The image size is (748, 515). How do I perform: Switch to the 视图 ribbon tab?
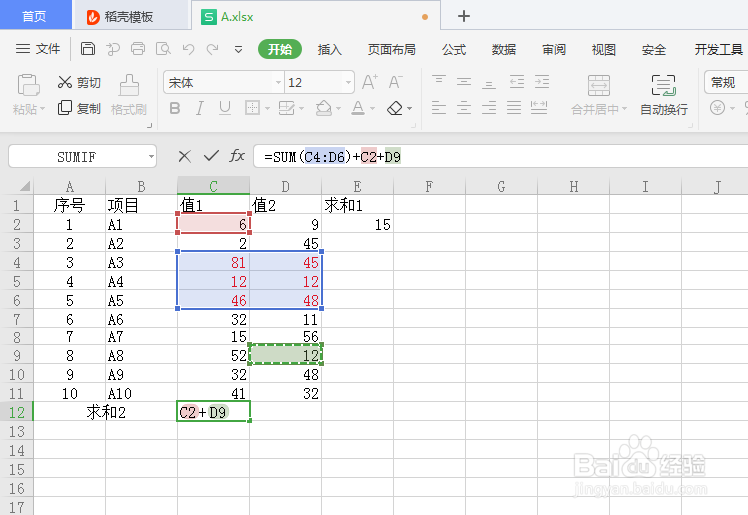tap(603, 49)
